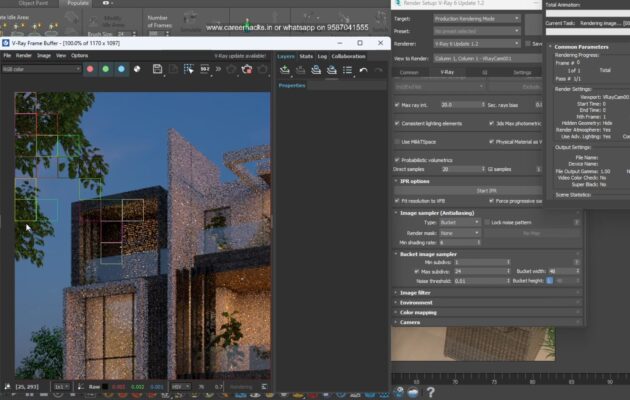Click the switch to alpha channel icon
630x400 pixels.
tap(137, 69)
